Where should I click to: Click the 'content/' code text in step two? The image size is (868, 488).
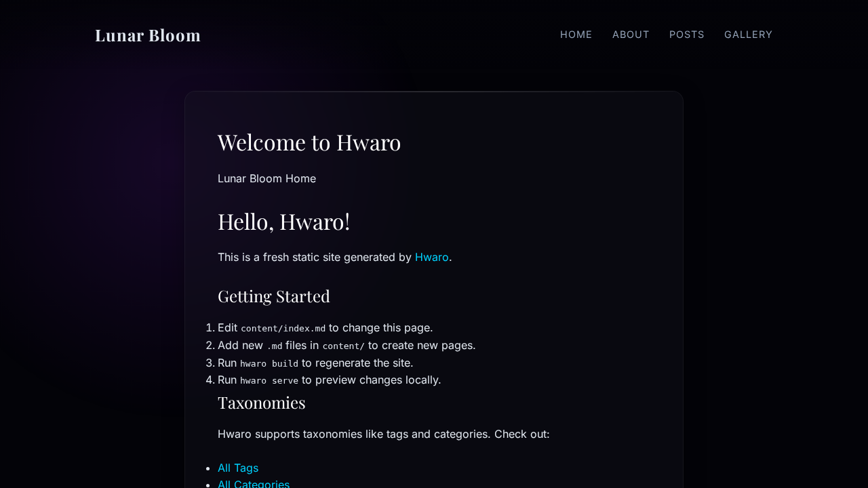click(x=344, y=346)
